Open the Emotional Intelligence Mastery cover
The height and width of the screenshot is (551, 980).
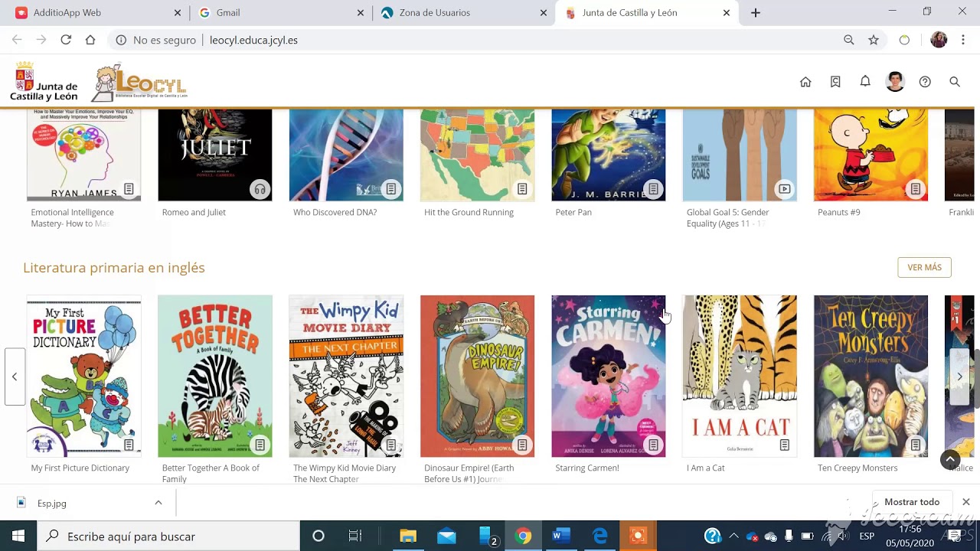(84, 155)
